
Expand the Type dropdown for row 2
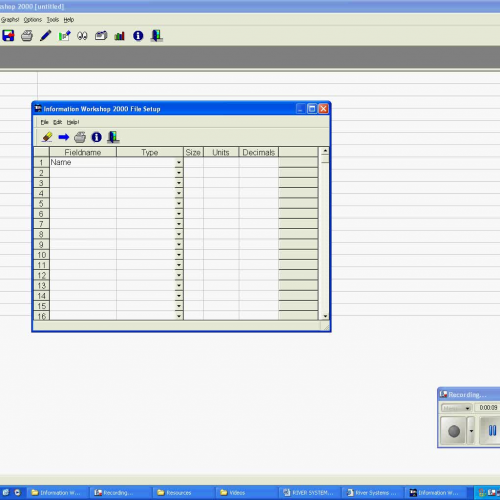(179, 173)
